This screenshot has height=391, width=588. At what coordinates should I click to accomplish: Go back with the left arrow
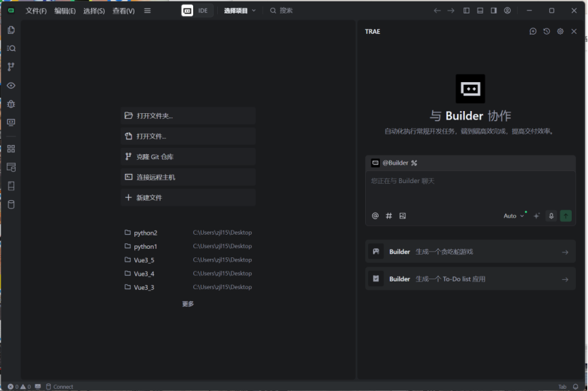click(x=437, y=11)
